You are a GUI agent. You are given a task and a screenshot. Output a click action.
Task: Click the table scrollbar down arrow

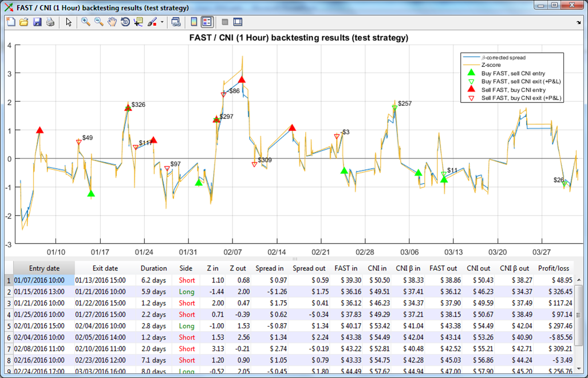(579, 369)
